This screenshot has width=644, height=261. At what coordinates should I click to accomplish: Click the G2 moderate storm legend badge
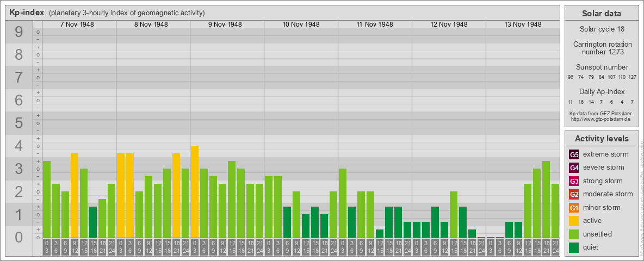(x=574, y=194)
